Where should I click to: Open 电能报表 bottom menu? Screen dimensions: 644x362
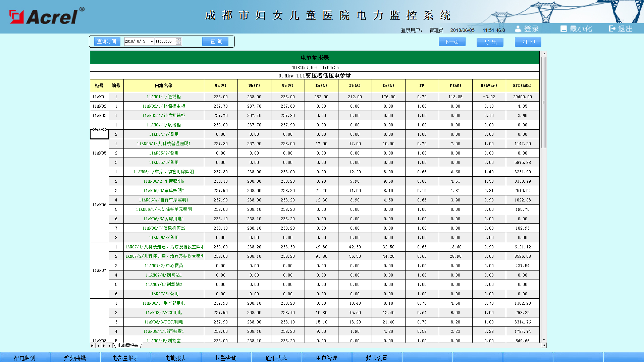(x=176, y=358)
